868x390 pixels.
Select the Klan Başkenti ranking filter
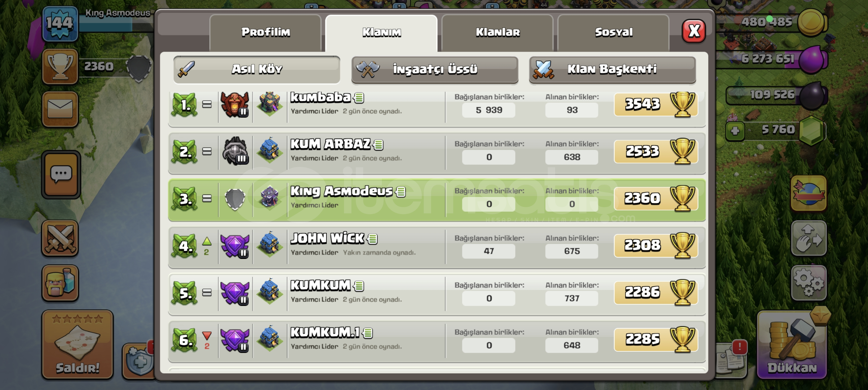(x=612, y=69)
